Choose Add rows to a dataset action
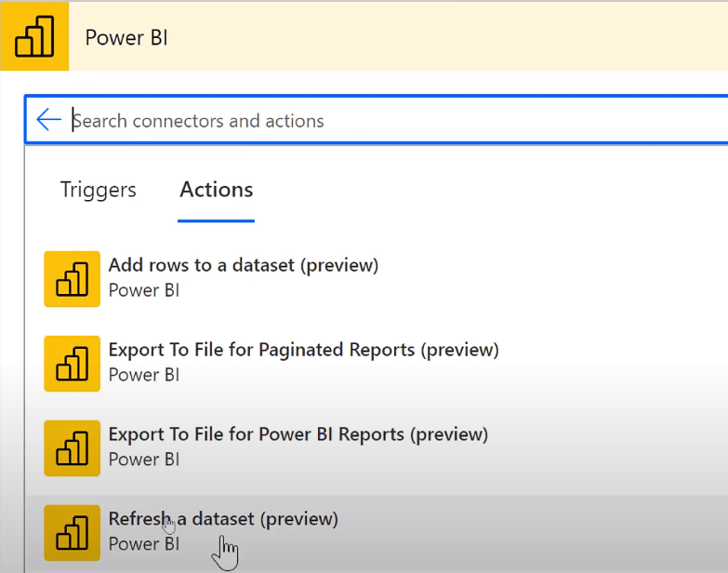Screen dimensions: 728x573 [377, 279]
